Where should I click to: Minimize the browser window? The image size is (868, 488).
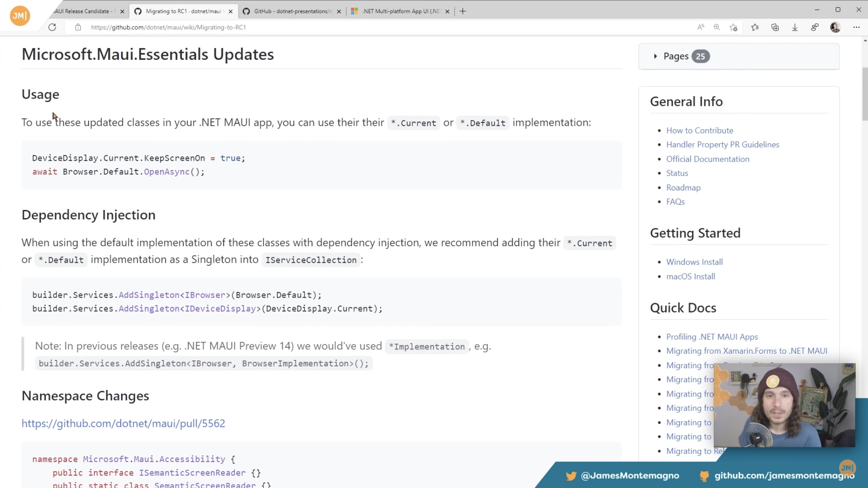click(x=817, y=10)
